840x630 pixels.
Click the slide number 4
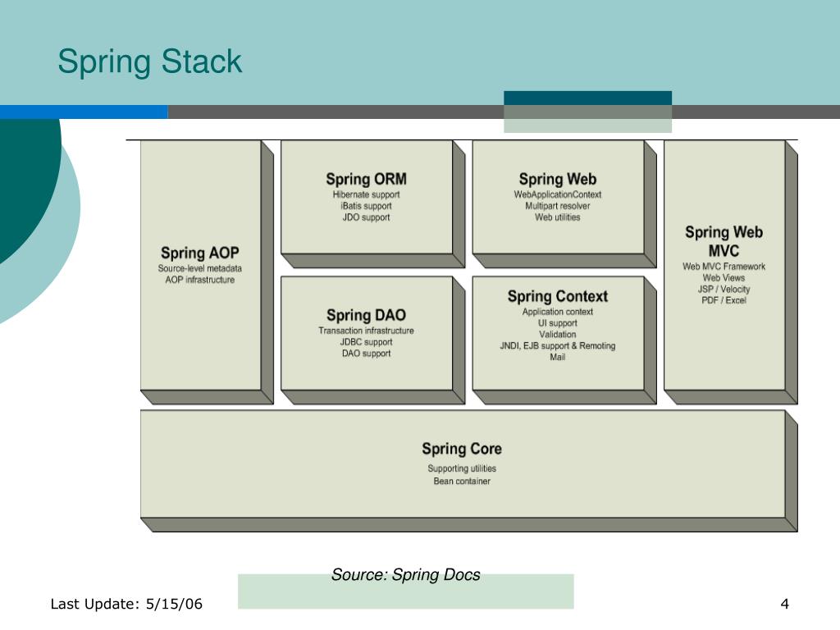point(785,605)
